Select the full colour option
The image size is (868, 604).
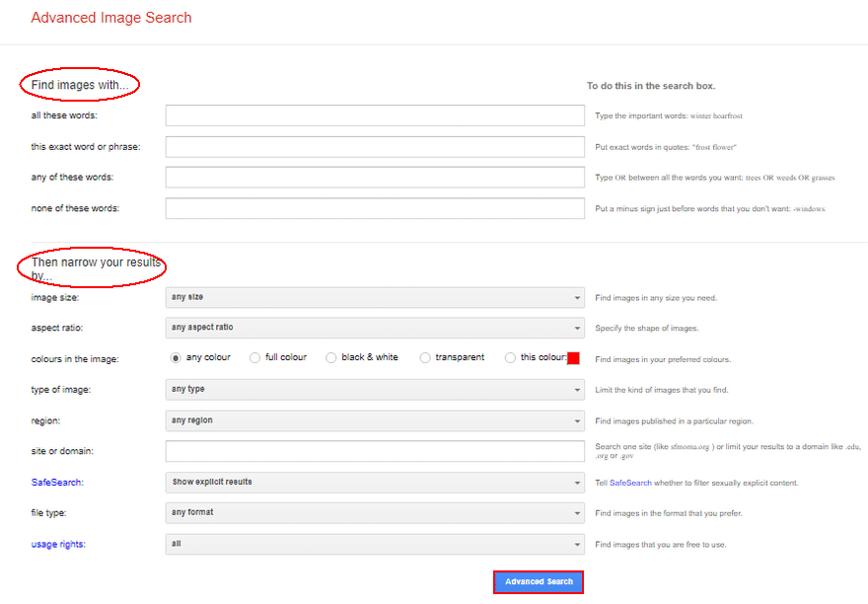pos(254,357)
